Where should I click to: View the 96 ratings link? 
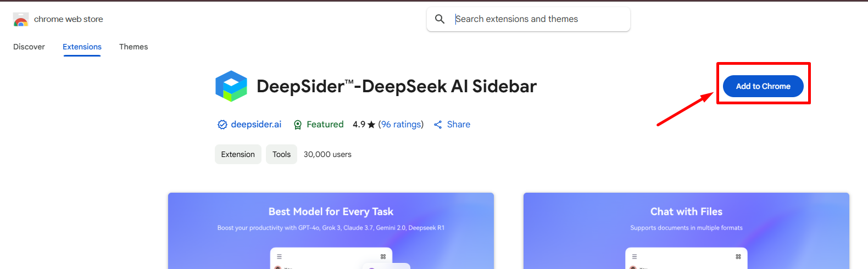(401, 125)
